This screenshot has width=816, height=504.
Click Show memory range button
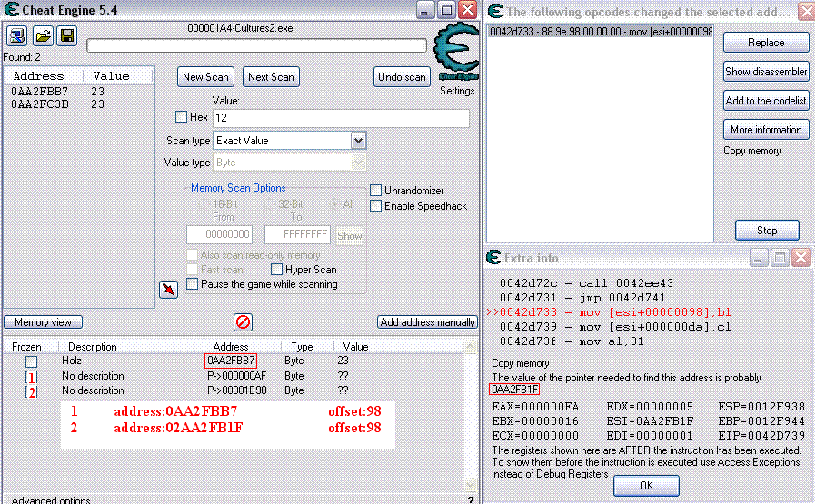pos(349,235)
